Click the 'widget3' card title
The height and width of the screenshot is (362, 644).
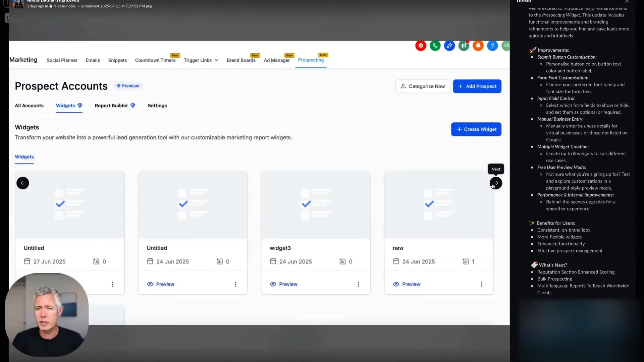point(280,248)
